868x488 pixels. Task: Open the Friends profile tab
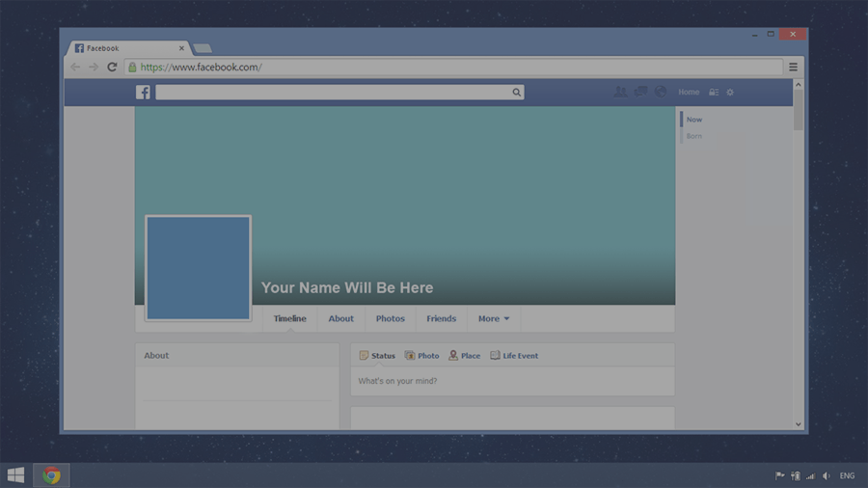pyautogui.click(x=441, y=318)
